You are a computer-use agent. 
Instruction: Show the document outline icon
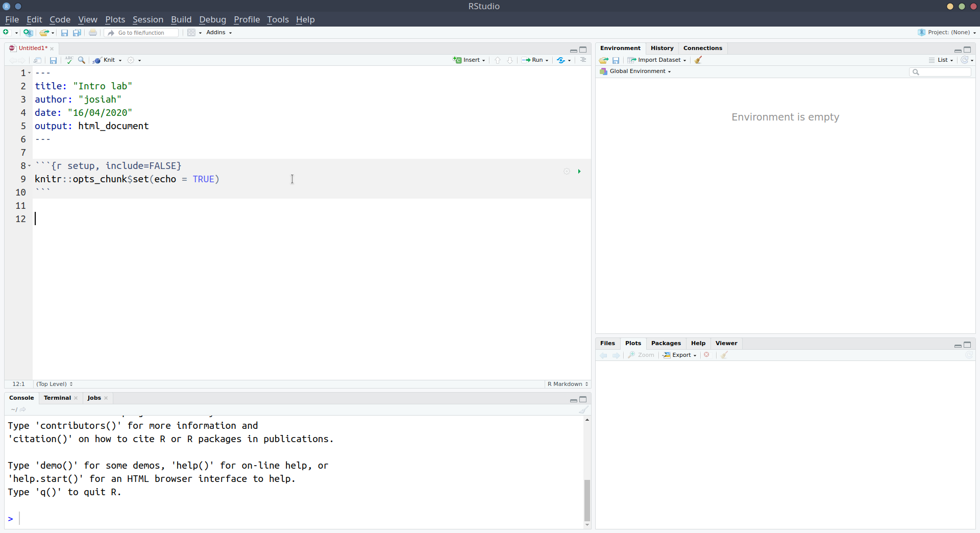click(583, 60)
